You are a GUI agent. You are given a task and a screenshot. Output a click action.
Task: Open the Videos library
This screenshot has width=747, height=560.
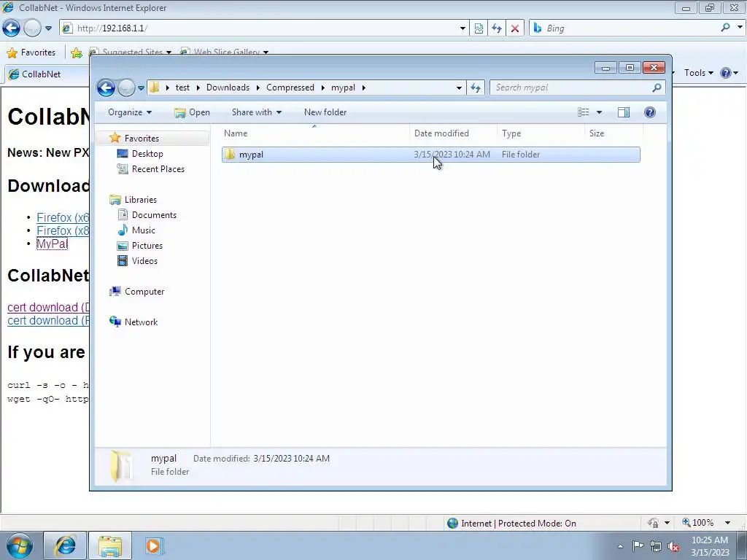(144, 261)
